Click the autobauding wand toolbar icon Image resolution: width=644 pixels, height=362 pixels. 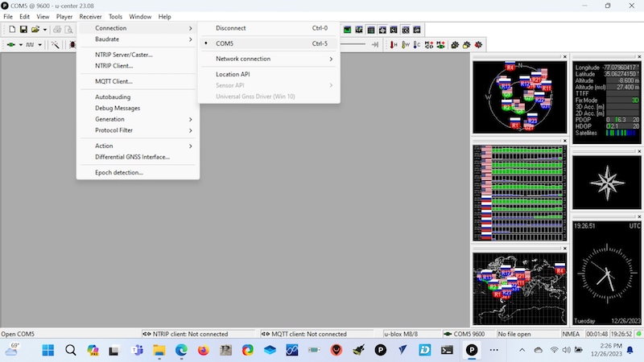click(x=56, y=44)
